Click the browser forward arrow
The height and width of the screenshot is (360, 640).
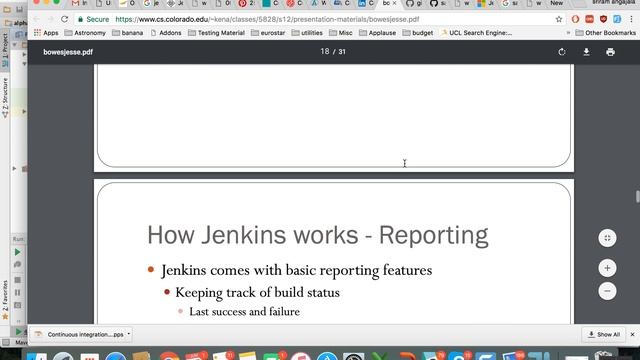(x=51, y=19)
